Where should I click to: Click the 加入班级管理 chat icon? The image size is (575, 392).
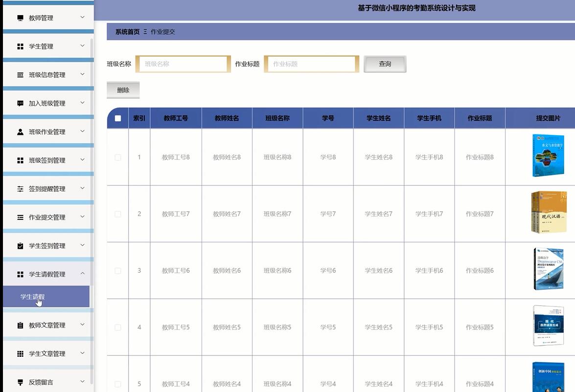click(20, 103)
